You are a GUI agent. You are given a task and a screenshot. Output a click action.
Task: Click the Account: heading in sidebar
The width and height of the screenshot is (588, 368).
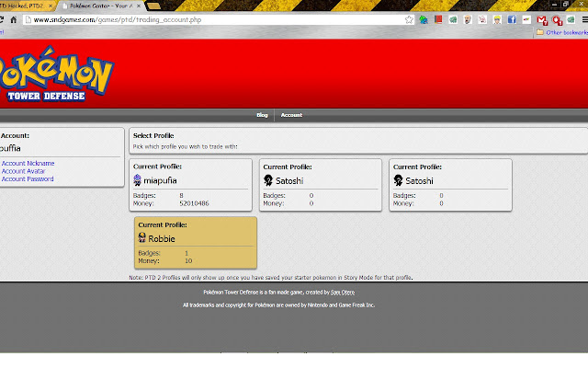15,135
